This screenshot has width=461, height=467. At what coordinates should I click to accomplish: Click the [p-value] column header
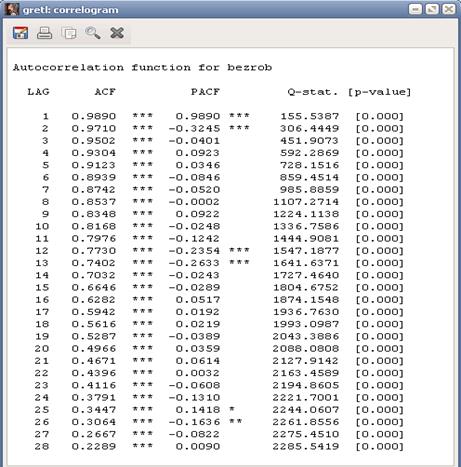379,92
